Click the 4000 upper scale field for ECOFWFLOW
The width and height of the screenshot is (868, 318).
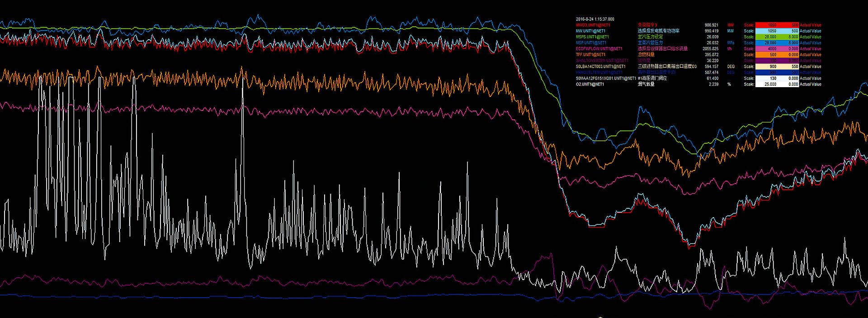[772, 49]
